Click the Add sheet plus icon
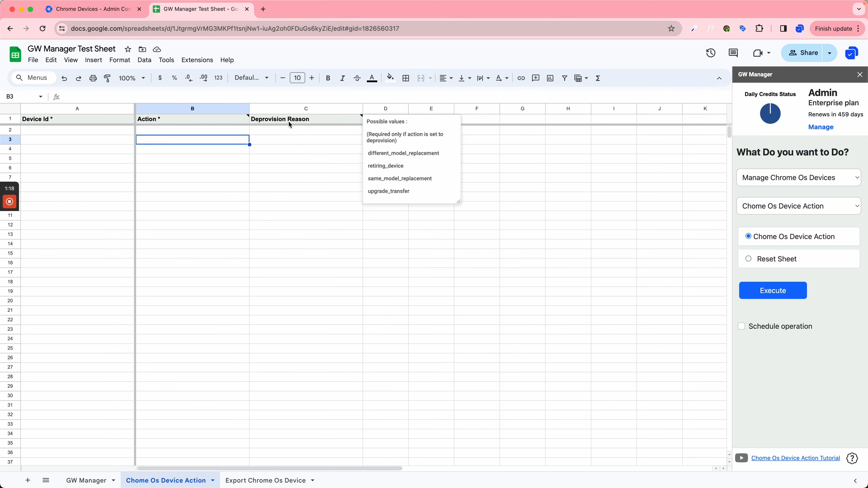The image size is (868, 488). pos(28,480)
